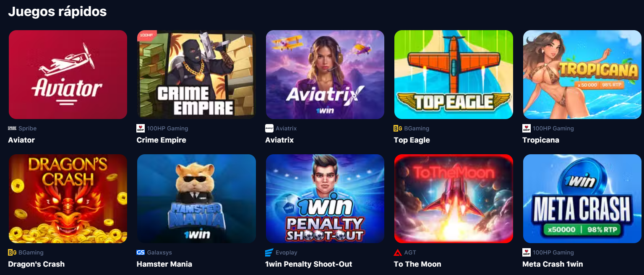This screenshot has height=275, width=644.
Task: Open the 1win Penalty Shoot-Out thumbnail
Action: [x=325, y=199]
